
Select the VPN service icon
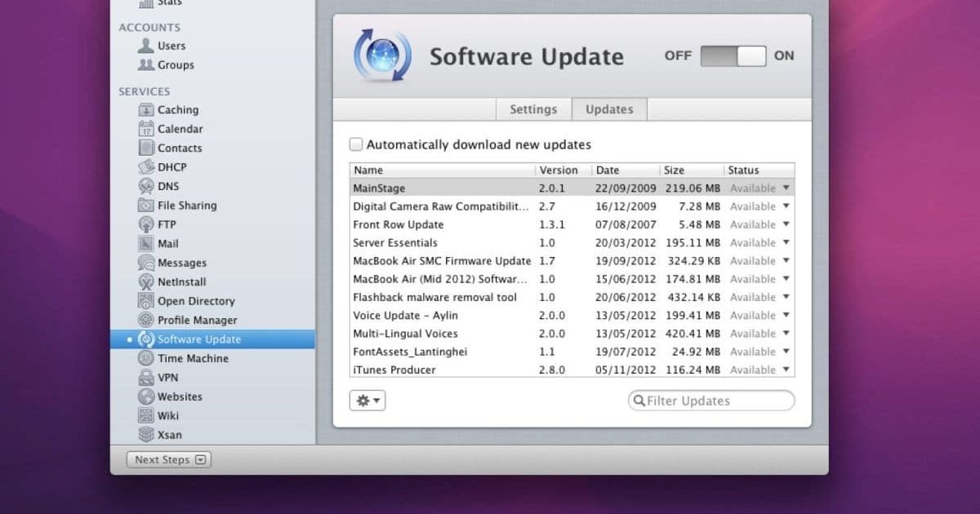[x=148, y=377]
